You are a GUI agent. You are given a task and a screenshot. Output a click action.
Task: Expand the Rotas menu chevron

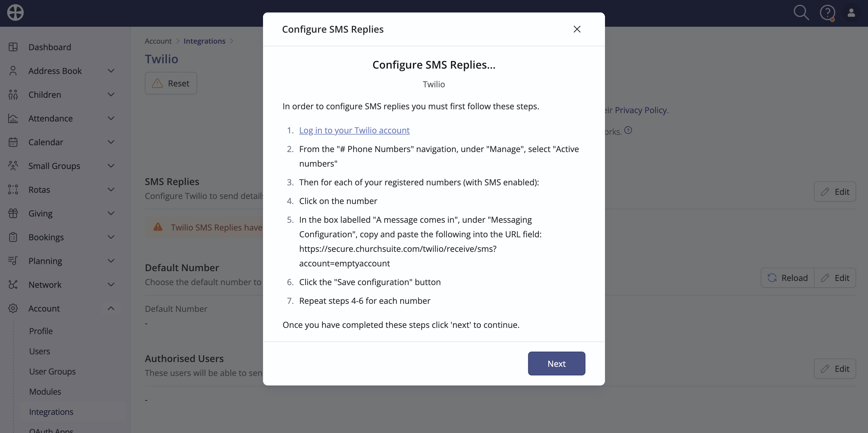click(111, 189)
